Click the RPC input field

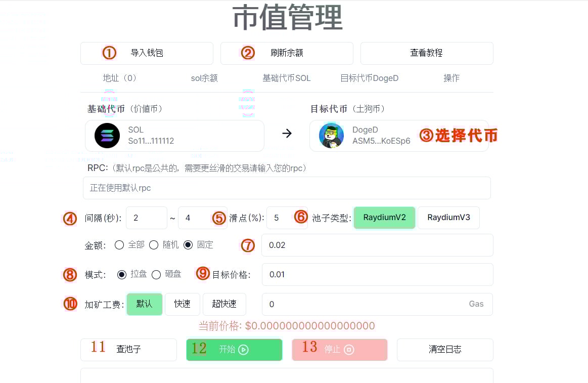point(287,188)
